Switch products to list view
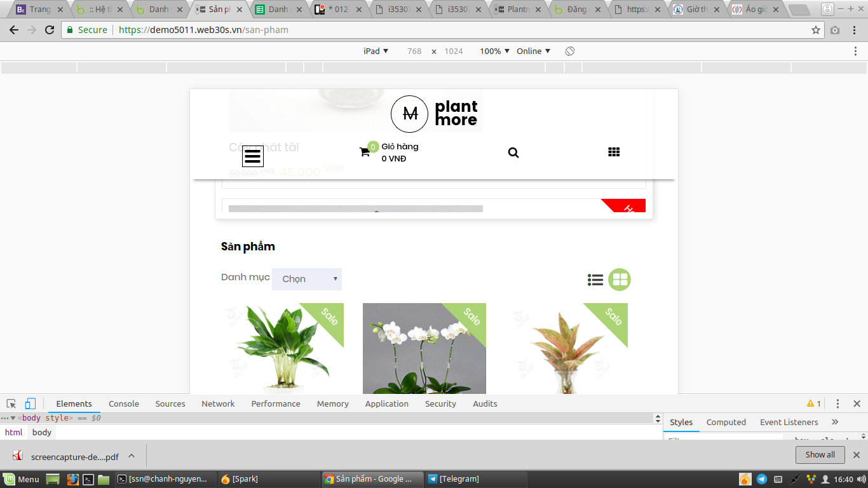This screenshot has width=868, height=488. (x=595, y=280)
